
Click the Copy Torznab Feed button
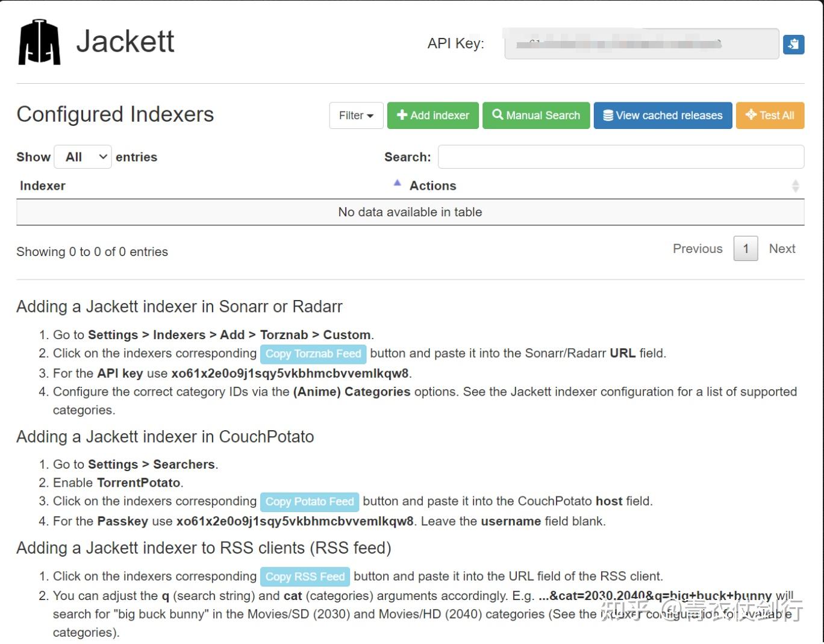pos(313,354)
